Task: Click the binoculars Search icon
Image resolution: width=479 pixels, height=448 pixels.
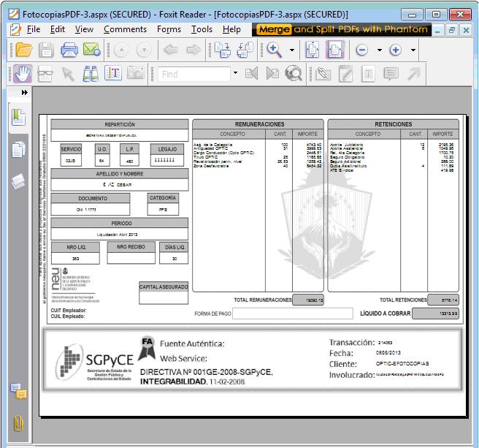Action: tap(91, 74)
